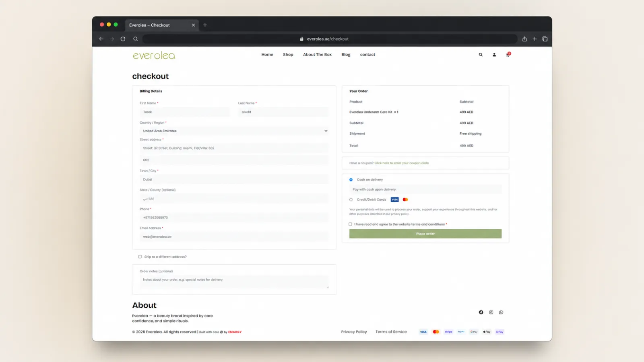Click the State / County field
Viewport: 644px width, 362px height.
234,199
